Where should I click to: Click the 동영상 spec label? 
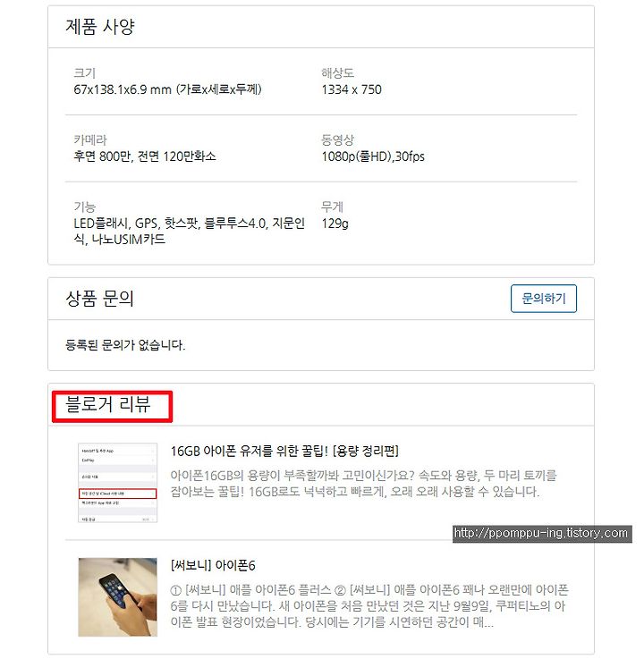pyautogui.click(x=337, y=139)
